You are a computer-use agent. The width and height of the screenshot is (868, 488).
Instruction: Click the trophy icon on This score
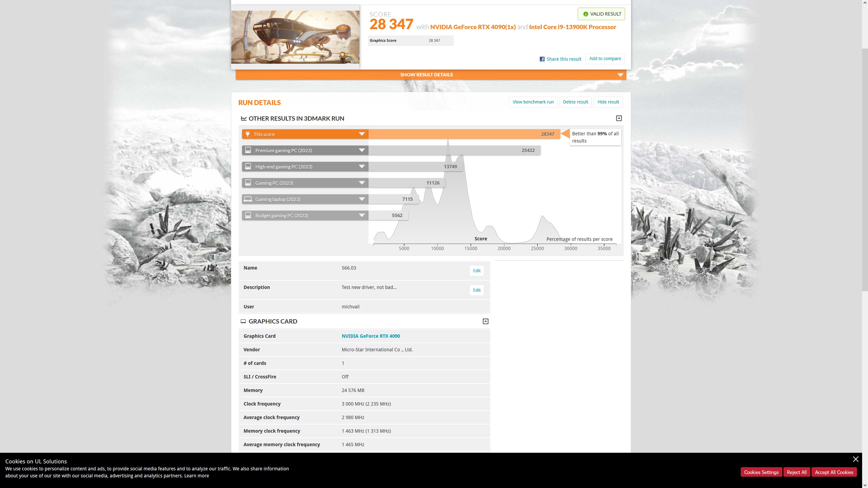pos(248,134)
